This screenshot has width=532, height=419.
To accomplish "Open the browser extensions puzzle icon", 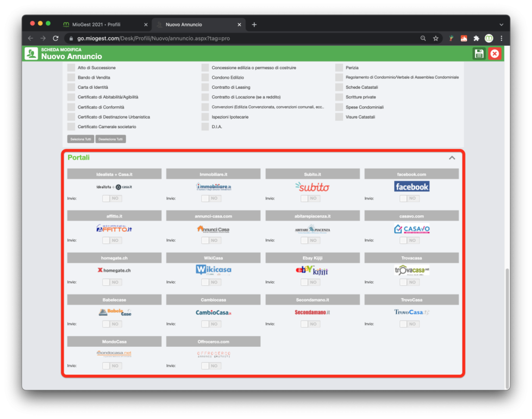I will pos(476,38).
